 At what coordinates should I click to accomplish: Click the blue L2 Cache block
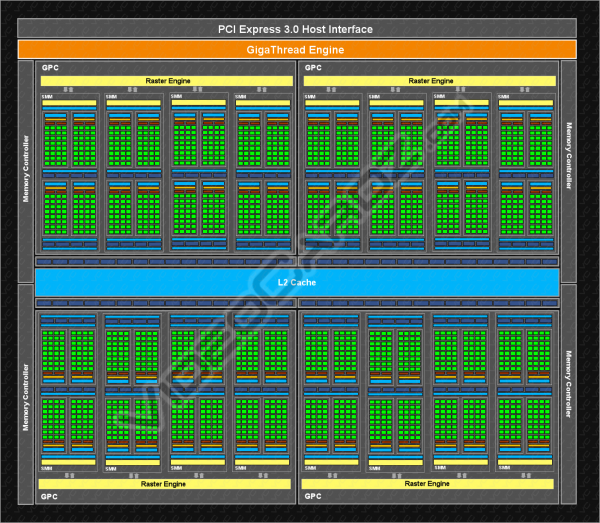pos(297,282)
